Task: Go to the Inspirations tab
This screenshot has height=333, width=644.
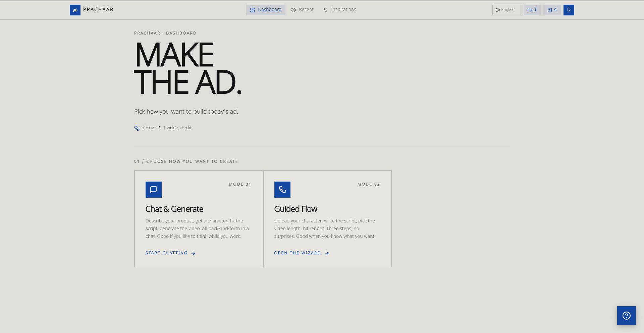Action: point(340,10)
